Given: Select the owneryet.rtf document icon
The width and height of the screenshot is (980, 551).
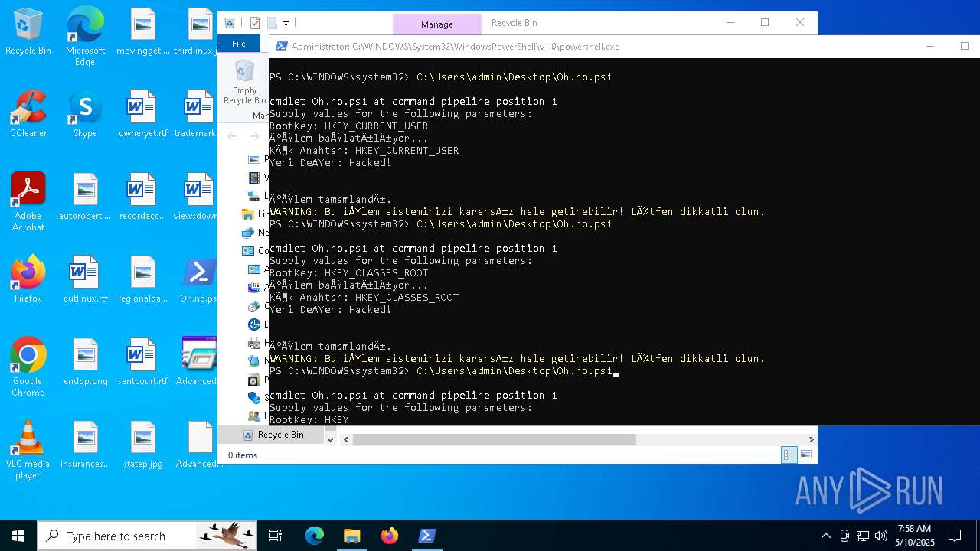Looking at the screenshot, I should [142, 115].
